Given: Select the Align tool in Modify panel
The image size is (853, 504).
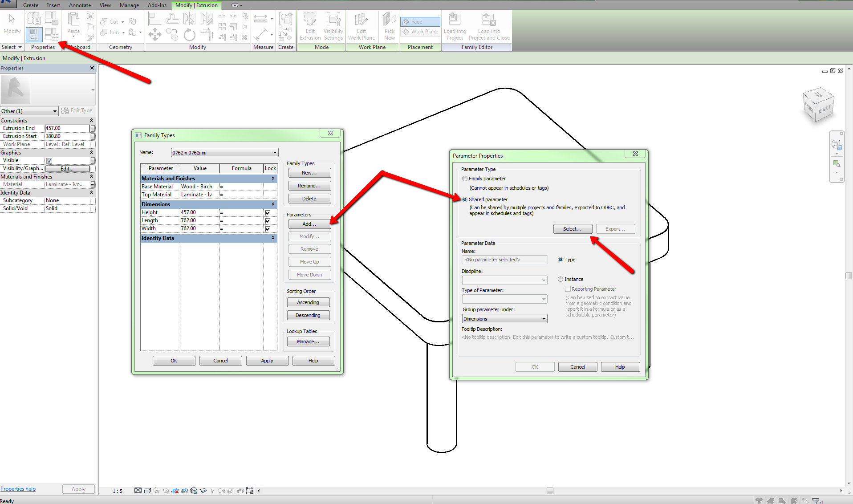Looking at the screenshot, I should (154, 19).
